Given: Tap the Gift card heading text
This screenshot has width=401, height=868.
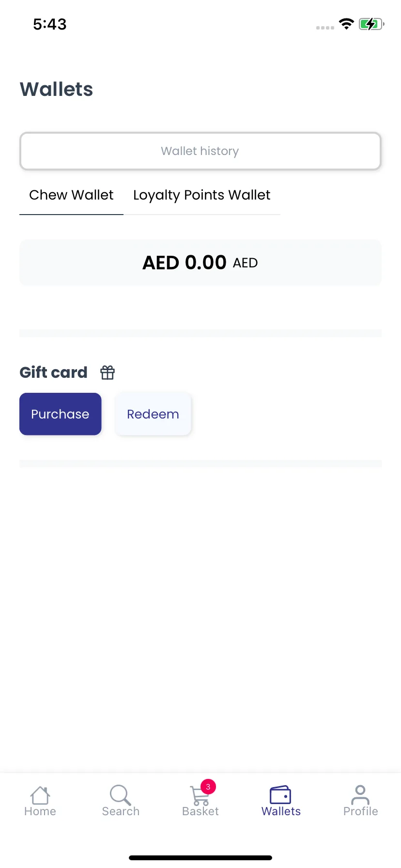Looking at the screenshot, I should 54,372.
